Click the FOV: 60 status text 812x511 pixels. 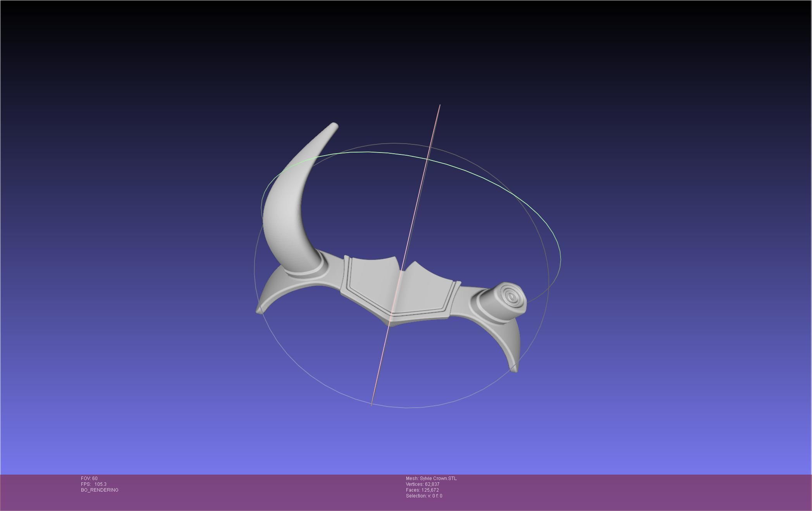coord(89,478)
